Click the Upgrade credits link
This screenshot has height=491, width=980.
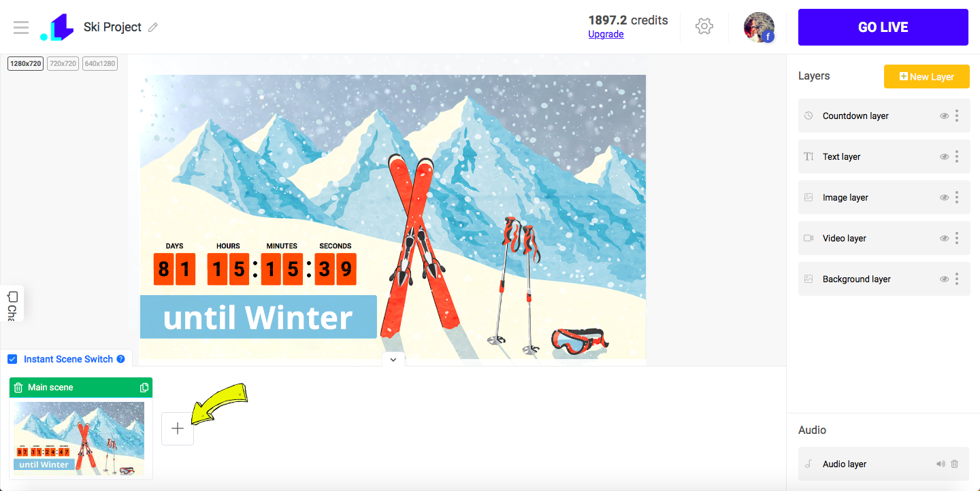pyautogui.click(x=606, y=34)
